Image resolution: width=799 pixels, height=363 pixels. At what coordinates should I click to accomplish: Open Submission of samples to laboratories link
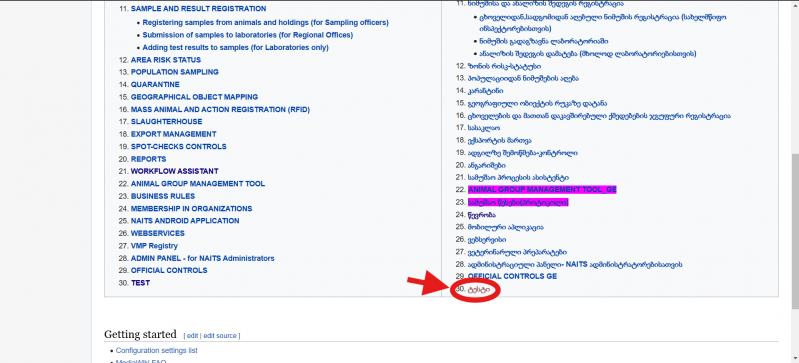[248, 35]
